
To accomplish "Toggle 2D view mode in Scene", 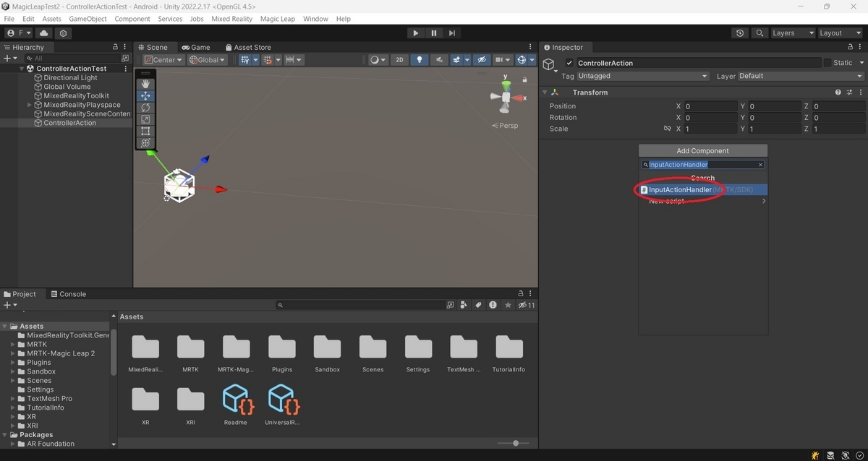I will [399, 60].
